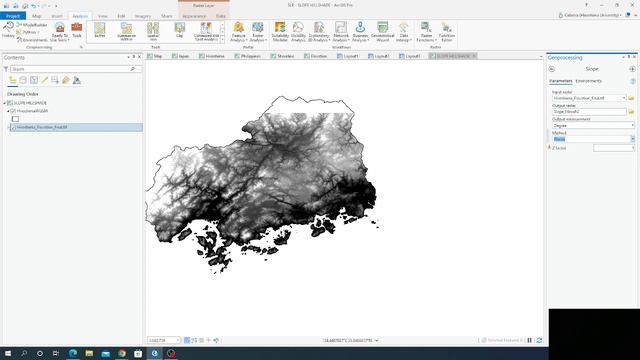
Task: Switch to the Share ribbon tab
Action: coord(167,16)
